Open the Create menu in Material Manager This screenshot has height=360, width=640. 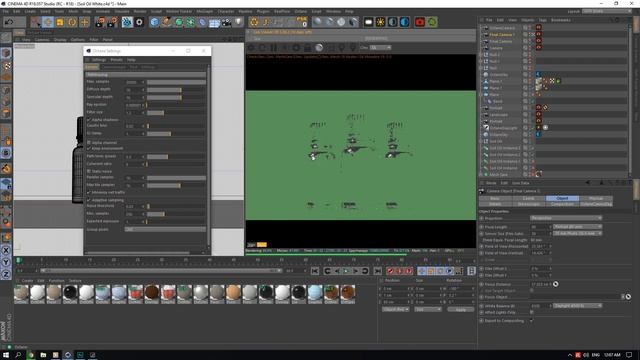coord(27,281)
